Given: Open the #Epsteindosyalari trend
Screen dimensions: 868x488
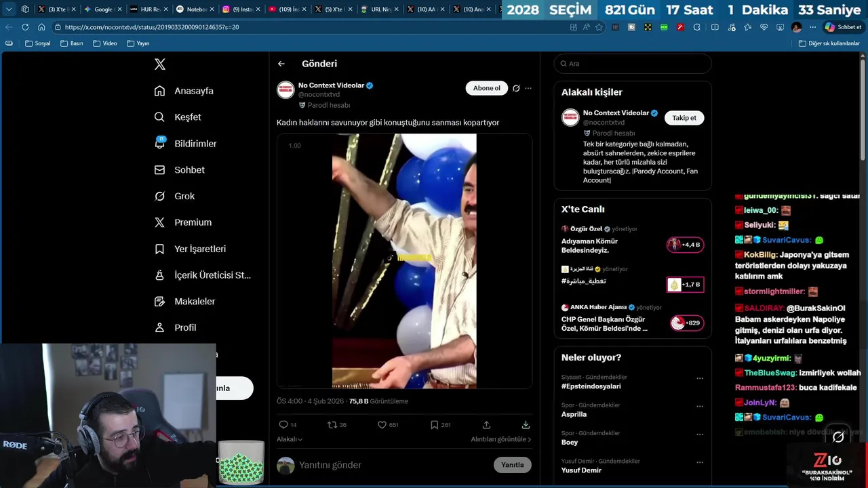Looking at the screenshot, I should (x=591, y=386).
